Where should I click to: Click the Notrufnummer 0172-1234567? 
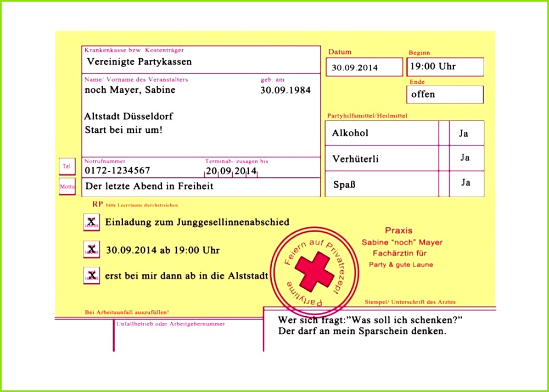point(117,171)
